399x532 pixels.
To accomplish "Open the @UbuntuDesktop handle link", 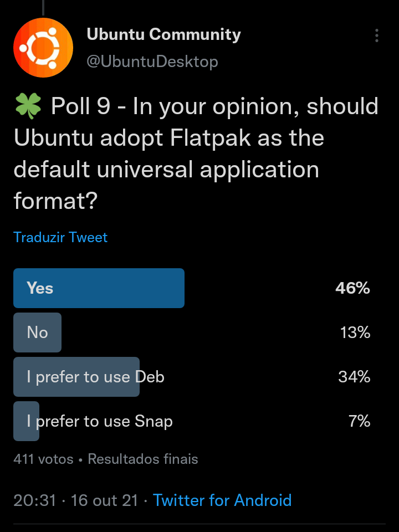I will [x=152, y=61].
